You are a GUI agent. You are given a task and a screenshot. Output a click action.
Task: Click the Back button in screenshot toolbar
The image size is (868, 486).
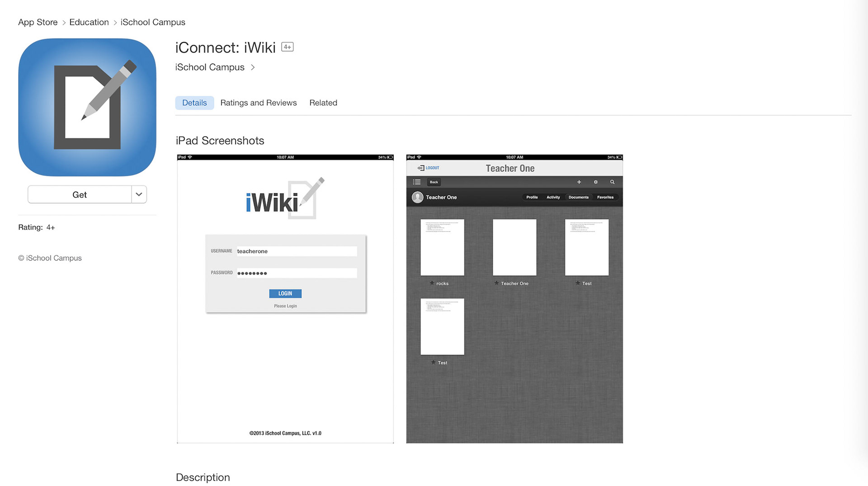tap(434, 182)
